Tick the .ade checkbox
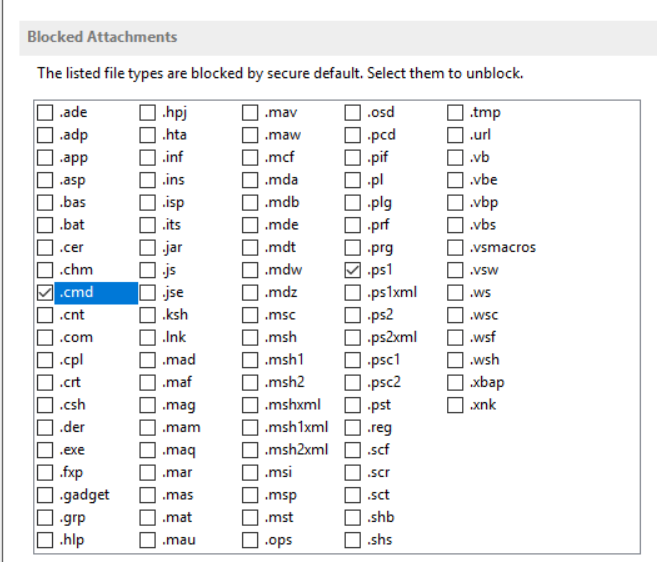 tap(45, 112)
